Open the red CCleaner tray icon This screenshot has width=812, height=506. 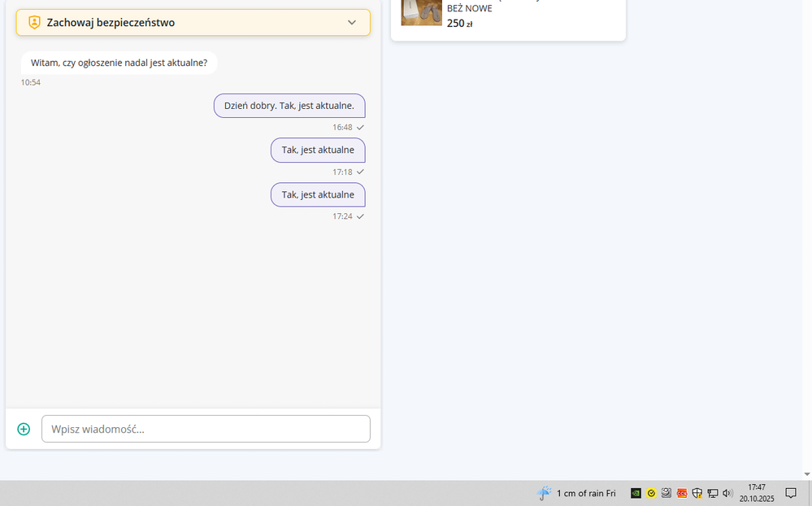pos(682,493)
